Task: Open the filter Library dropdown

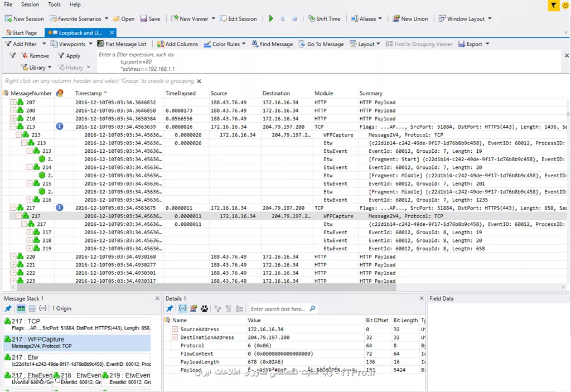Action: (50, 67)
